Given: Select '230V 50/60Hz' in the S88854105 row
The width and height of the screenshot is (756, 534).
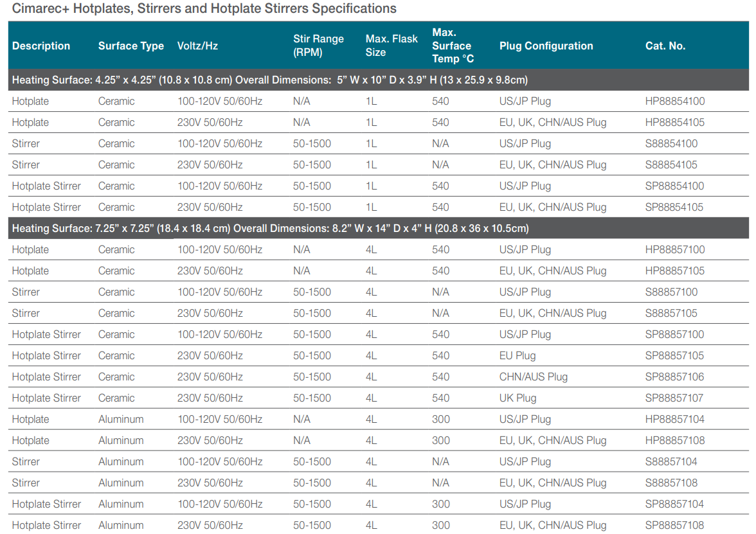Looking at the screenshot, I should pyautogui.click(x=210, y=165).
